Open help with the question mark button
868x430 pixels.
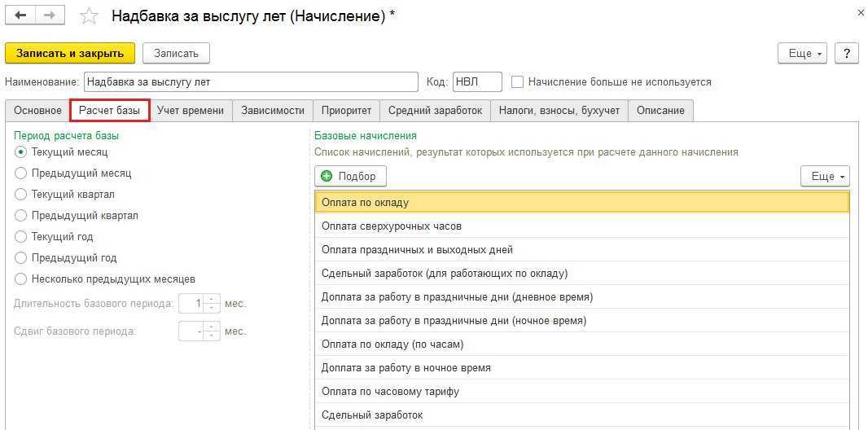point(847,53)
